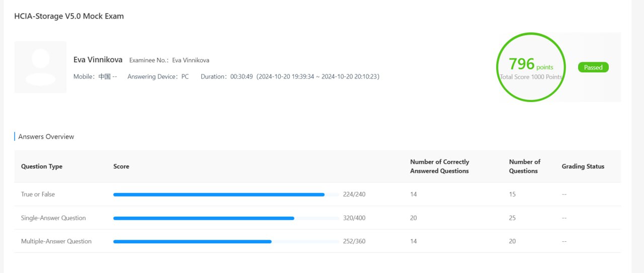Click the Number of Questions column header
Image resolution: width=644 pixels, height=273 pixels.
point(524,166)
